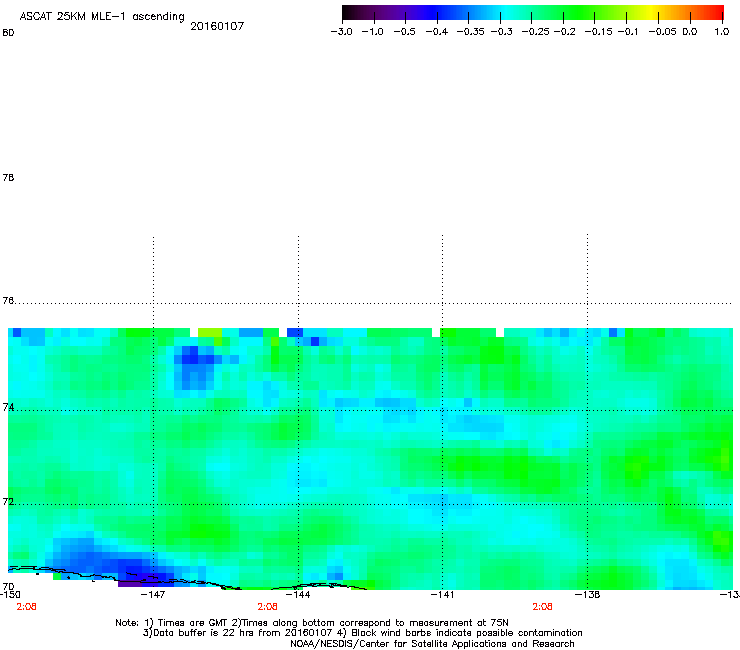Click the colorbar label '-0.15'
This screenshot has height=650, width=740.
tap(598, 32)
